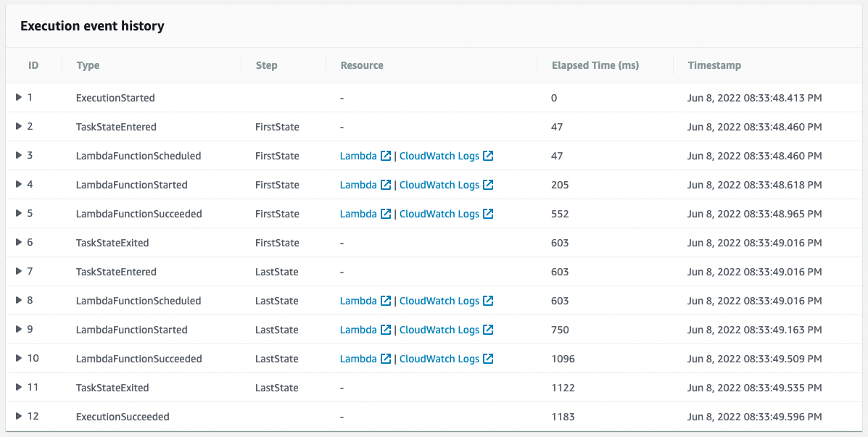Click CloudWatch Logs external icon in row 10
The image size is (868, 437).
(488, 359)
